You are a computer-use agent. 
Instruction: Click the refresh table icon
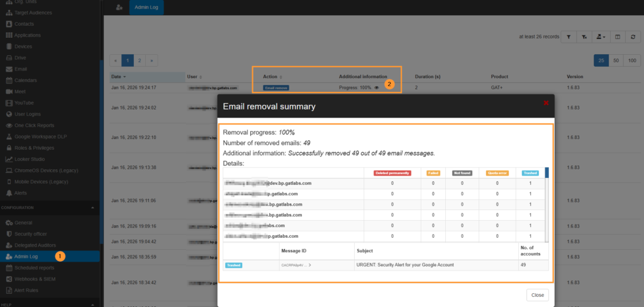(x=632, y=37)
